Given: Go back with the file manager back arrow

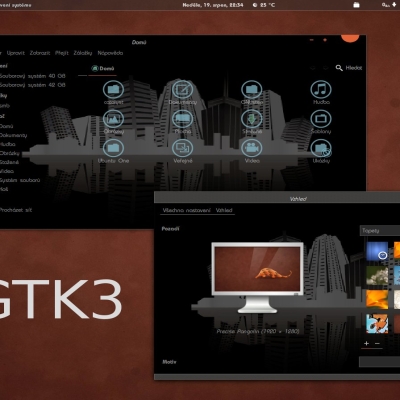Looking at the screenshot, I should tap(312, 68).
